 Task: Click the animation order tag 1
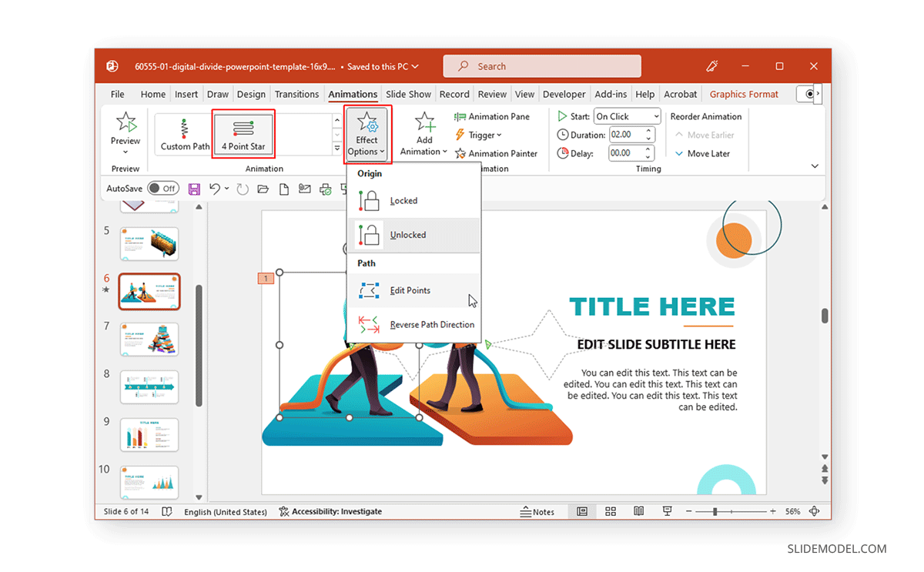point(266,279)
